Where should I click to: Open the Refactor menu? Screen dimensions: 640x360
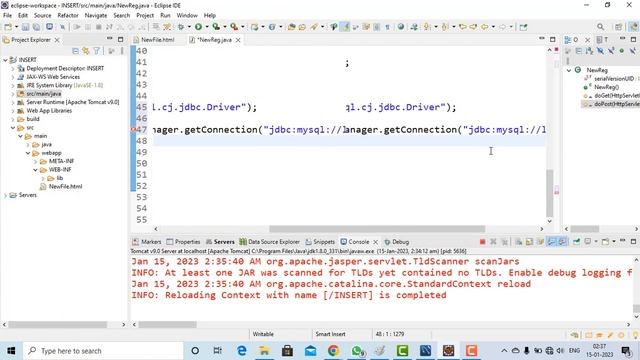pos(68,15)
